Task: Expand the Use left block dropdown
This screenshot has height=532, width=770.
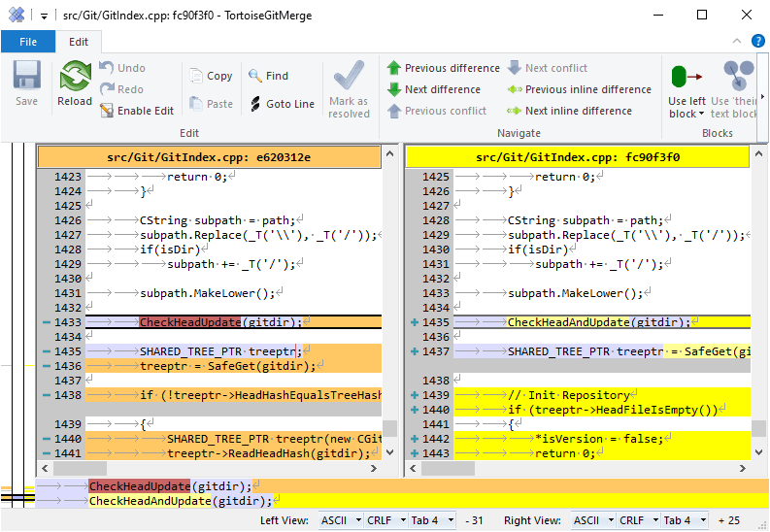Action: (x=686, y=114)
